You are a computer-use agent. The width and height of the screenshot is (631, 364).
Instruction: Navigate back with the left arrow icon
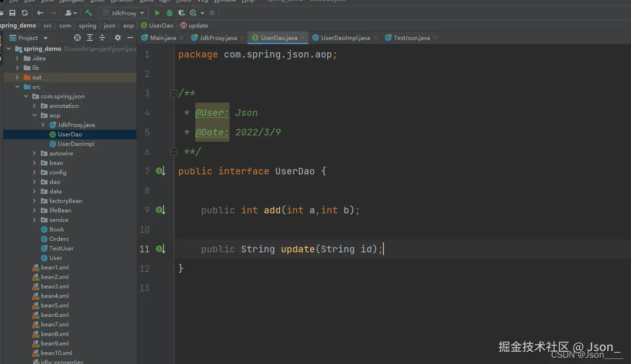40,13
